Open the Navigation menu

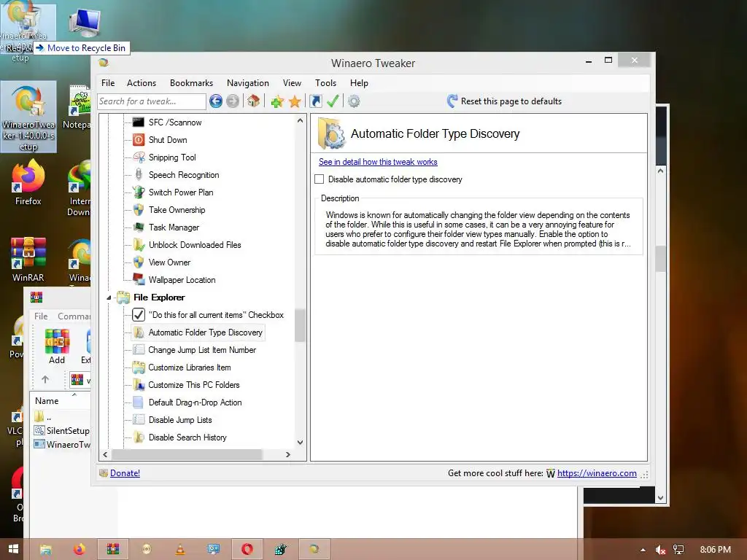[248, 83]
